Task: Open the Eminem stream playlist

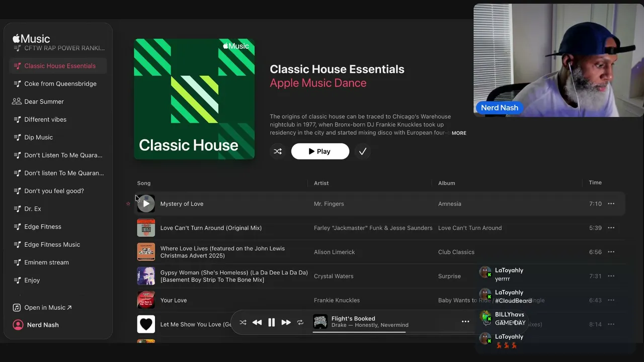Action: click(x=58, y=262)
